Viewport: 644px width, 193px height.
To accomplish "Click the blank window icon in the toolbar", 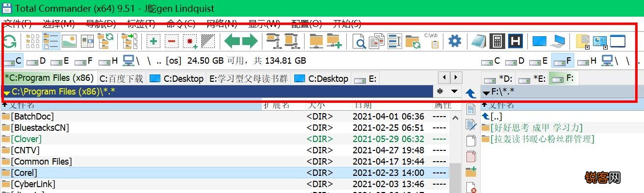I will click(x=618, y=41).
